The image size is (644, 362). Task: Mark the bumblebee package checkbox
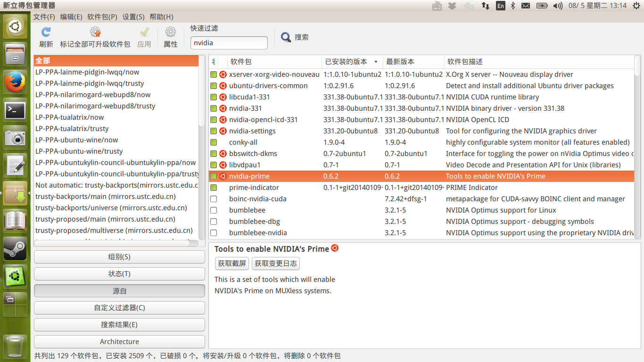tap(214, 210)
